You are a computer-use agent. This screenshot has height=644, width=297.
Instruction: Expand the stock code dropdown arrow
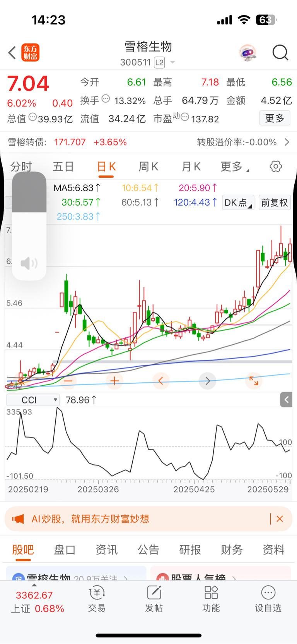click(172, 62)
